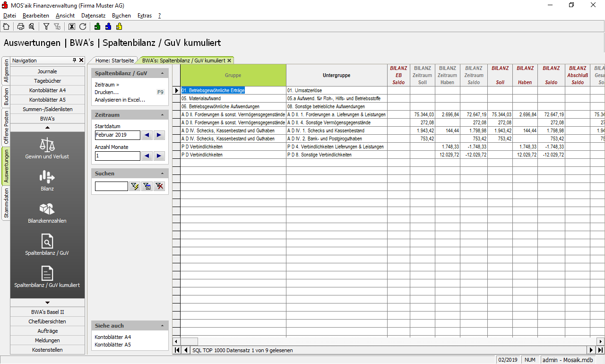
Task: Switch to the Home: Startseite tab
Action: click(x=114, y=61)
